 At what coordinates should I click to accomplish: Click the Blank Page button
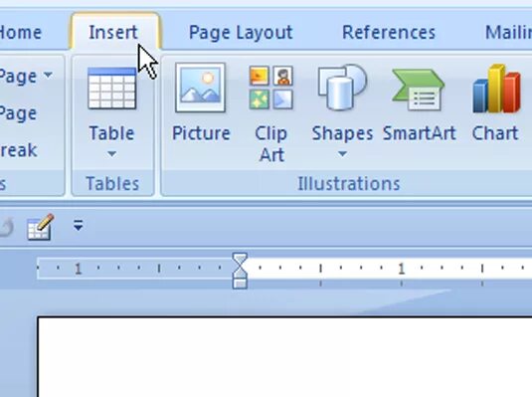coord(18,113)
